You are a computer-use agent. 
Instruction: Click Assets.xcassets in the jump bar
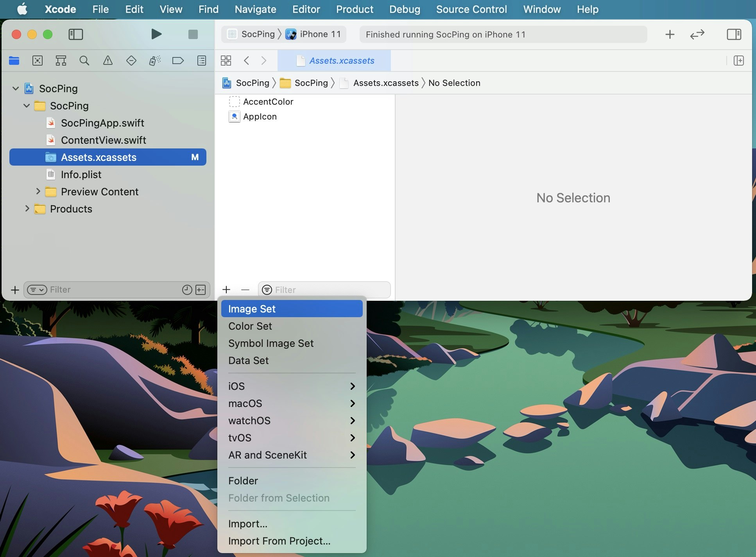coord(379,83)
